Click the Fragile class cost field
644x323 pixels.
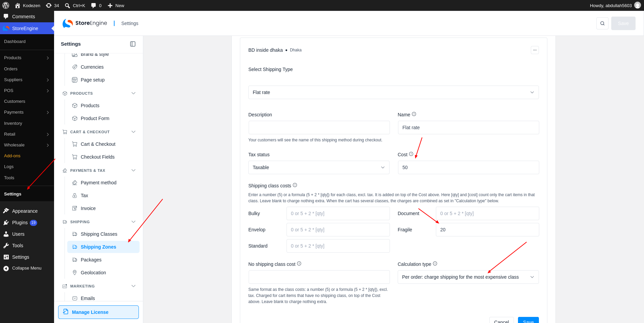pos(487,230)
